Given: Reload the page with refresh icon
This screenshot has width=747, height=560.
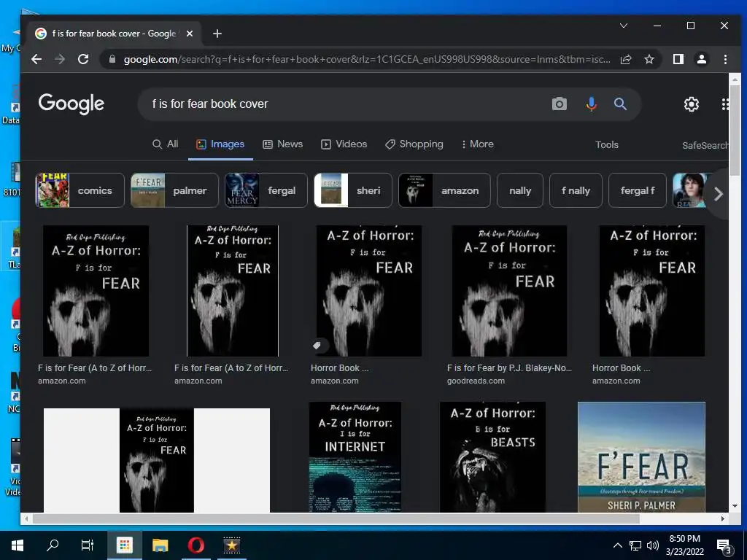Looking at the screenshot, I should coord(83,59).
